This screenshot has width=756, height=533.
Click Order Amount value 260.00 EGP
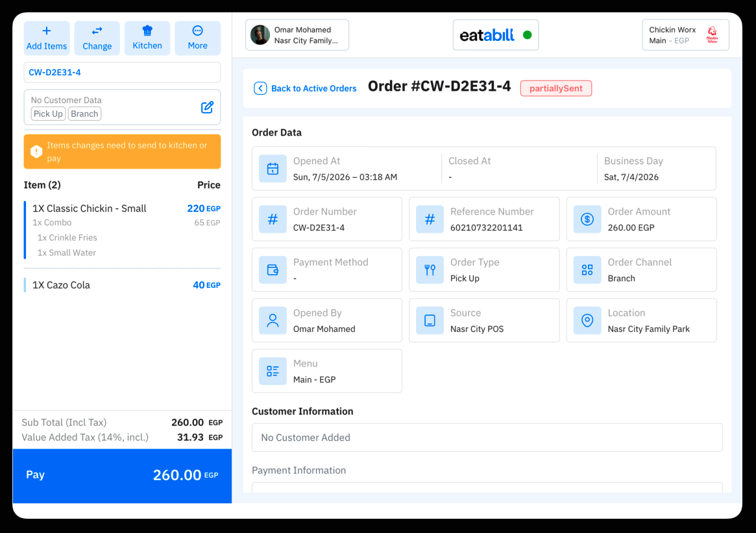click(x=631, y=228)
